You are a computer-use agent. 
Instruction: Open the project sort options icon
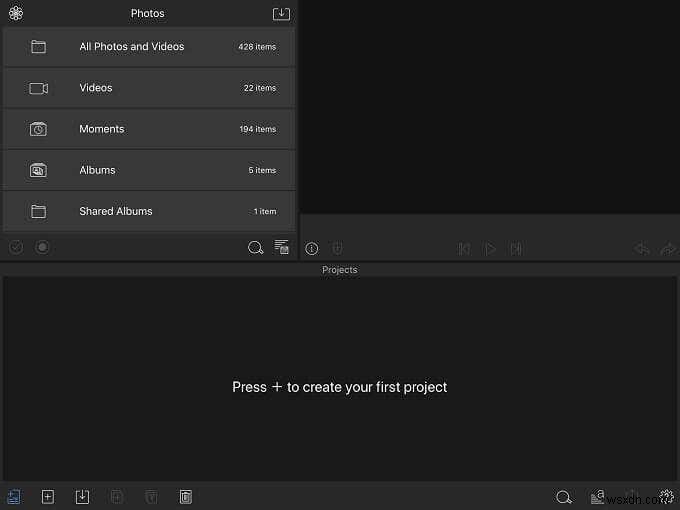598,497
